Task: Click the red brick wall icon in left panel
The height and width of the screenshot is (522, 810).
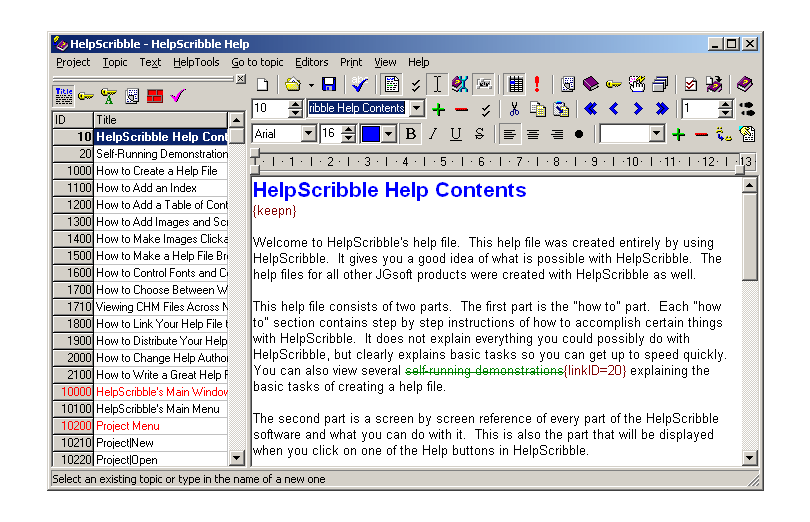Action: (x=155, y=96)
